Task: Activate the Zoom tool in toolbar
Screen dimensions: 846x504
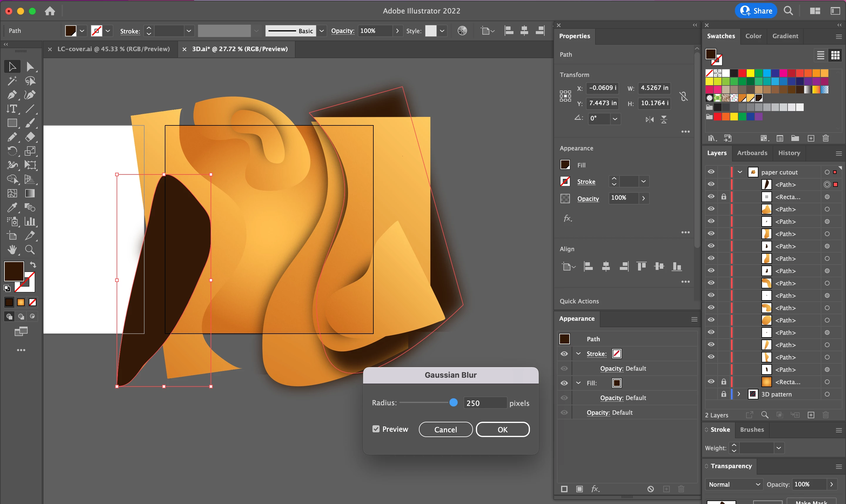Action: point(30,250)
